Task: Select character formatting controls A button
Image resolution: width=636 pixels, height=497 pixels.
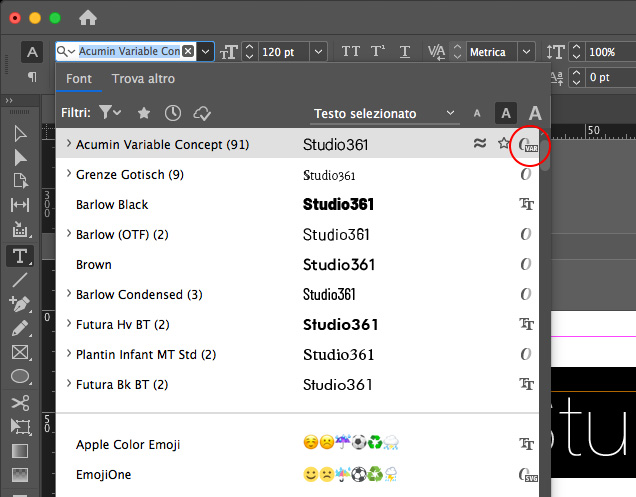Action: (x=32, y=52)
